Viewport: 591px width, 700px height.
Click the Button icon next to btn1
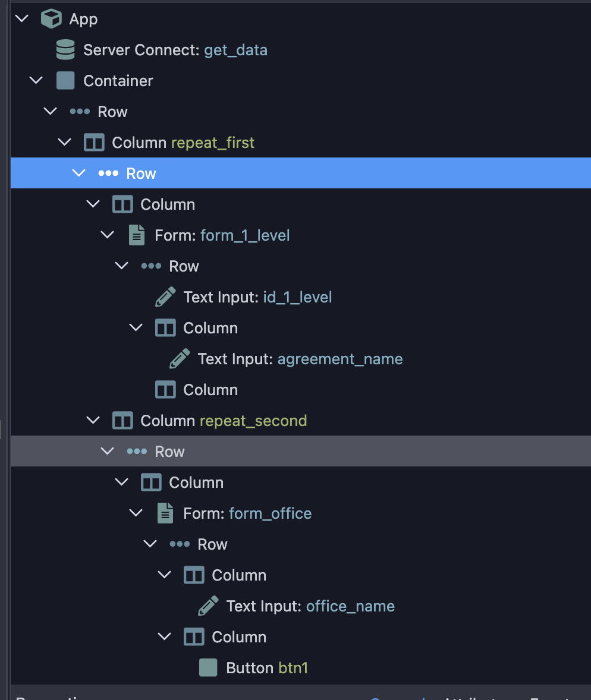[x=208, y=667]
